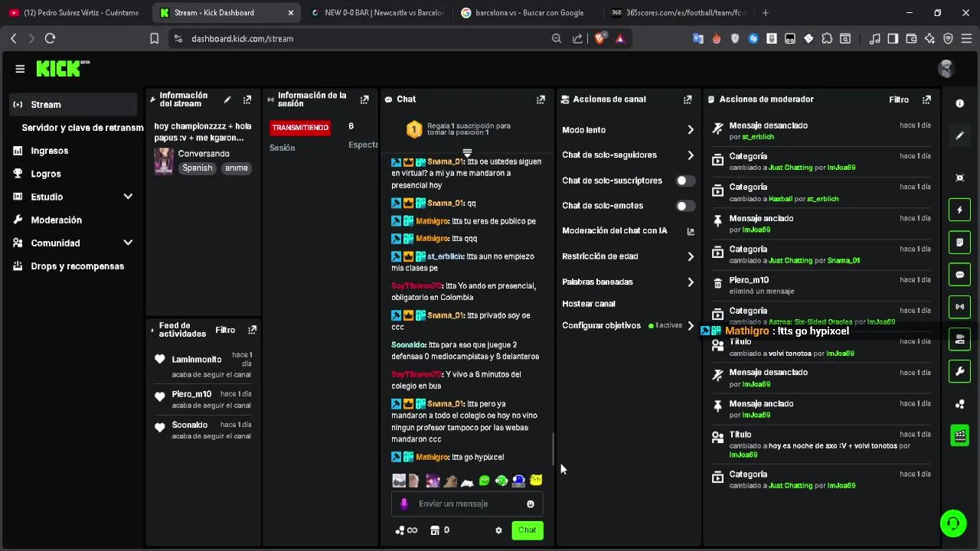
Task: Toggle the broadcast signal widget in right sidebar
Action: coord(960,307)
